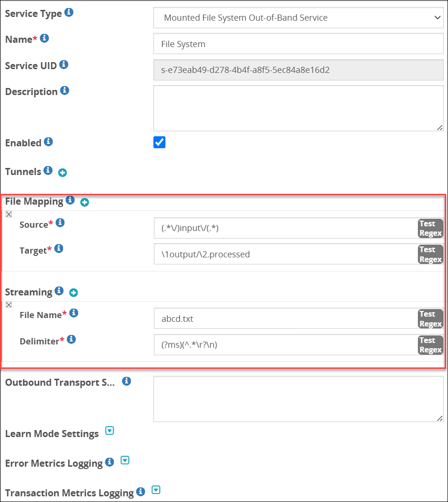Show info about Enabled option
The height and width of the screenshot is (502, 448).
(x=48, y=142)
